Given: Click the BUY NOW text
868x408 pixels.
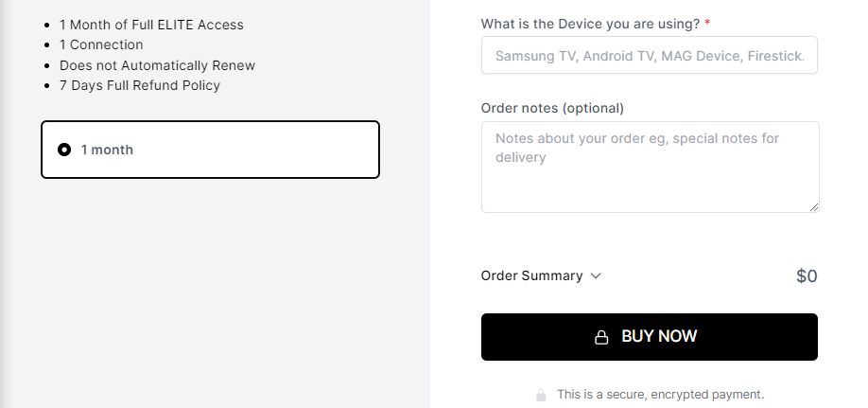Looking at the screenshot, I should point(659,336).
